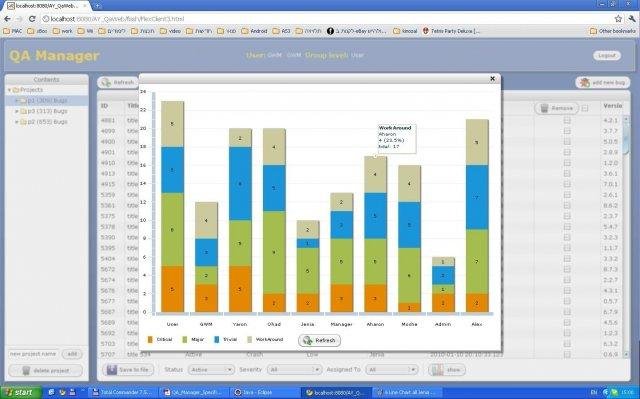The height and width of the screenshot is (399, 640).
Task: Click the Refresh button above the bug table
Action: point(118,82)
